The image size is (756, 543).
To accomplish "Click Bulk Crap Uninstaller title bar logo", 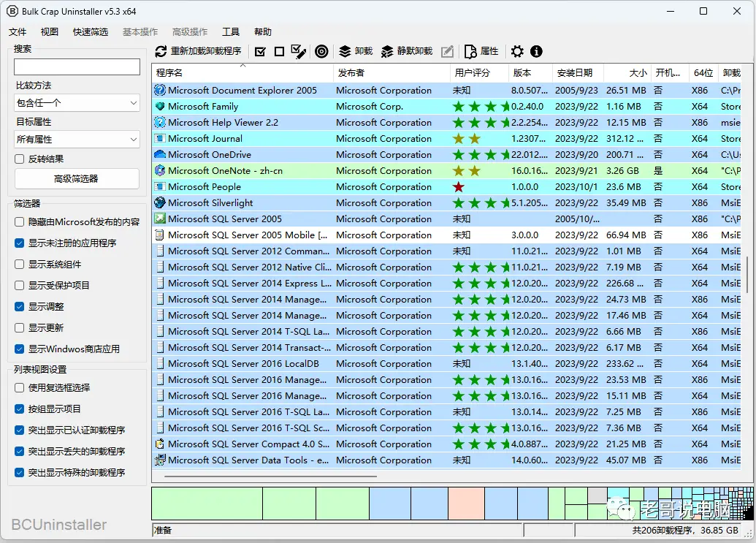I will [x=12, y=11].
